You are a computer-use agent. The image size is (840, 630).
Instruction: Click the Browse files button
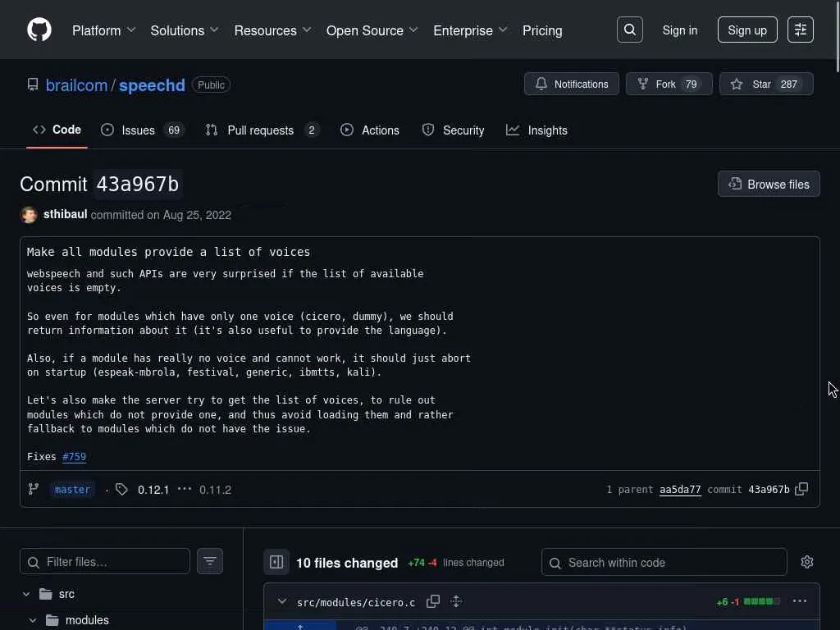coord(768,185)
